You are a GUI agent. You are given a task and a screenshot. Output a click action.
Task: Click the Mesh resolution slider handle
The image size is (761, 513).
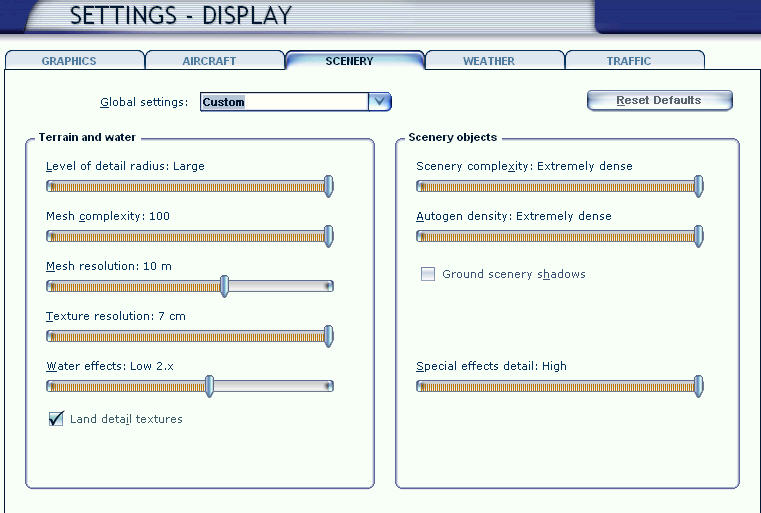pyautogui.click(x=224, y=286)
